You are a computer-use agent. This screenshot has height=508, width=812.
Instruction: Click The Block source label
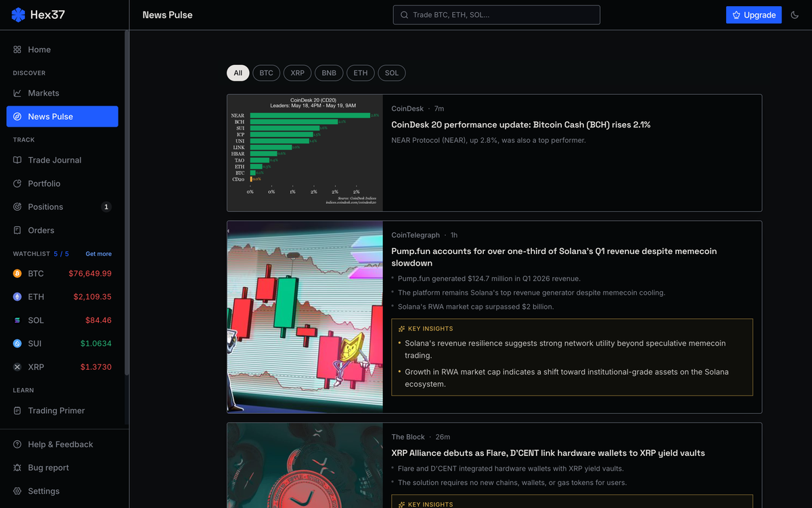(x=408, y=437)
